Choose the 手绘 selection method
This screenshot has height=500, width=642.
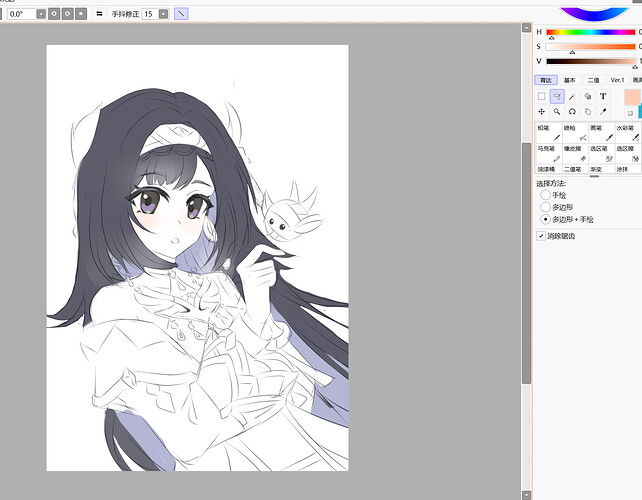(x=545, y=195)
